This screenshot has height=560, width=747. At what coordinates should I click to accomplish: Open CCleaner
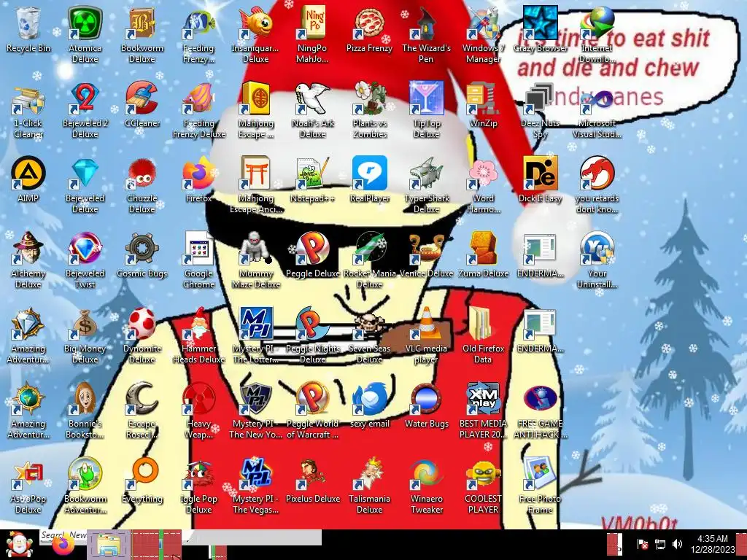coord(142,105)
